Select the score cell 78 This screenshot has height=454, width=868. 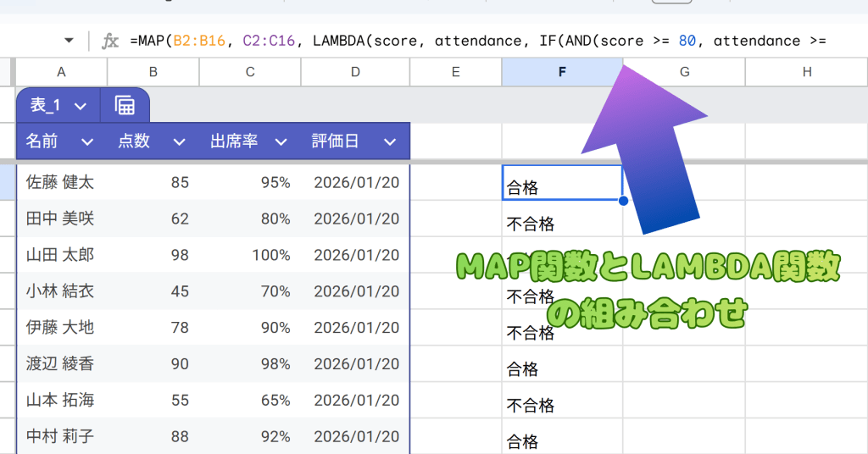click(153, 327)
